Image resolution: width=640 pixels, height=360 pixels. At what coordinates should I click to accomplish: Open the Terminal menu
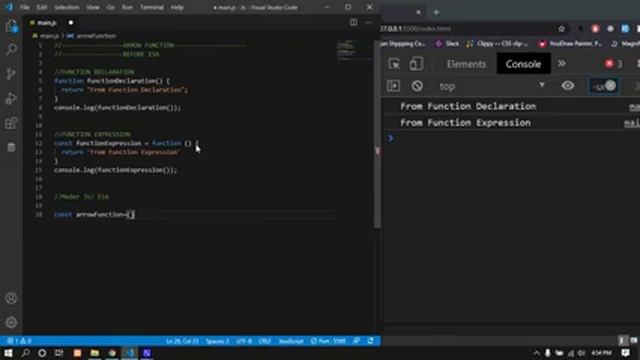[152, 7]
